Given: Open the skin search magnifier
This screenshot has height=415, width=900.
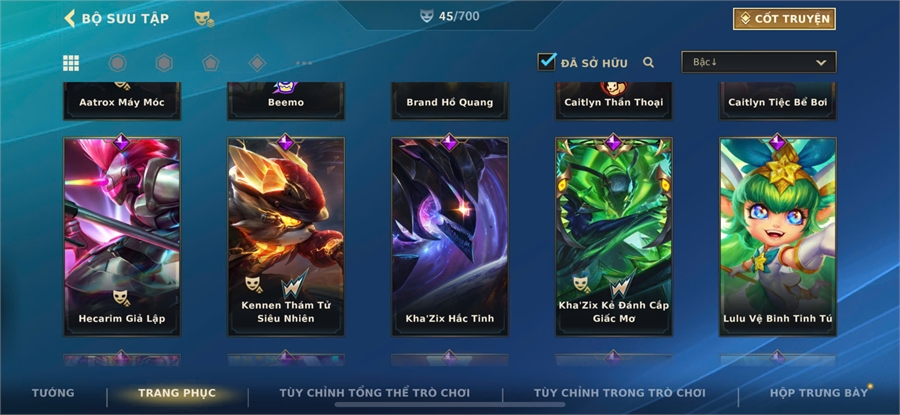Looking at the screenshot, I should tap(649, 63).
